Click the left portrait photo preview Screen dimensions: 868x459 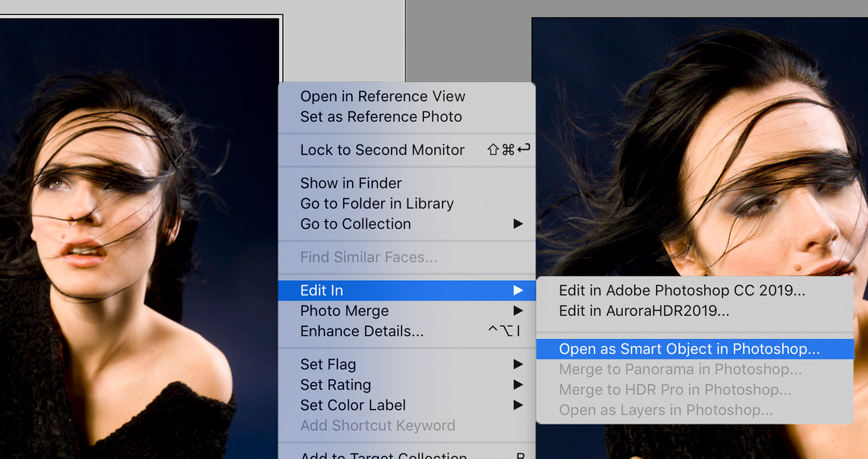(x=136, y=244)
